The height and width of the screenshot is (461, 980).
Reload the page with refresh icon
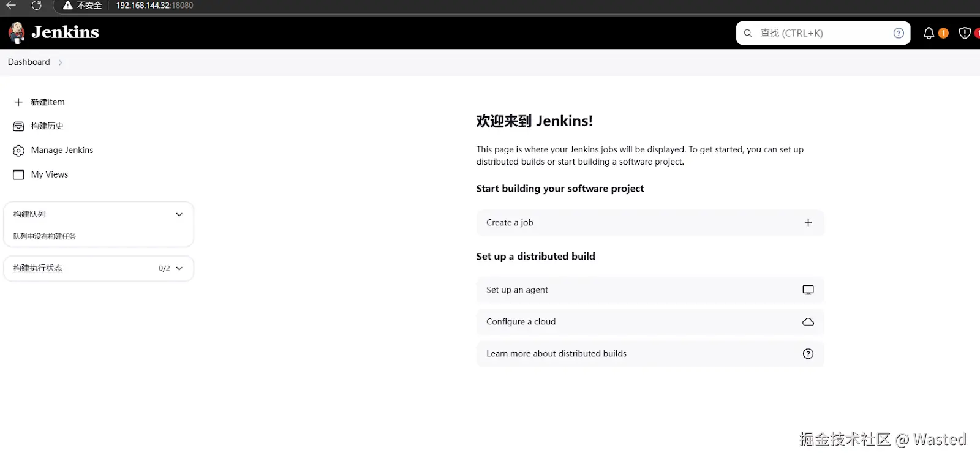[37, 6]
